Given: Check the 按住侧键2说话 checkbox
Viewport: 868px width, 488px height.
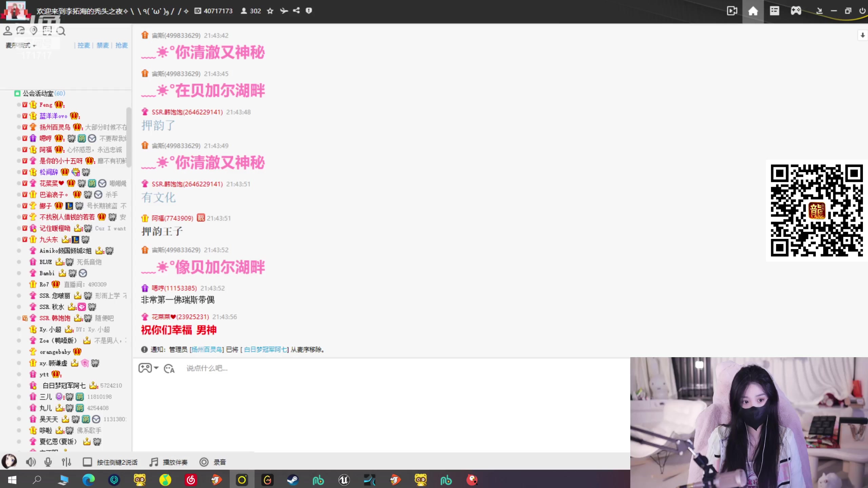Looking at the screenshot, I should click(87, 462).
